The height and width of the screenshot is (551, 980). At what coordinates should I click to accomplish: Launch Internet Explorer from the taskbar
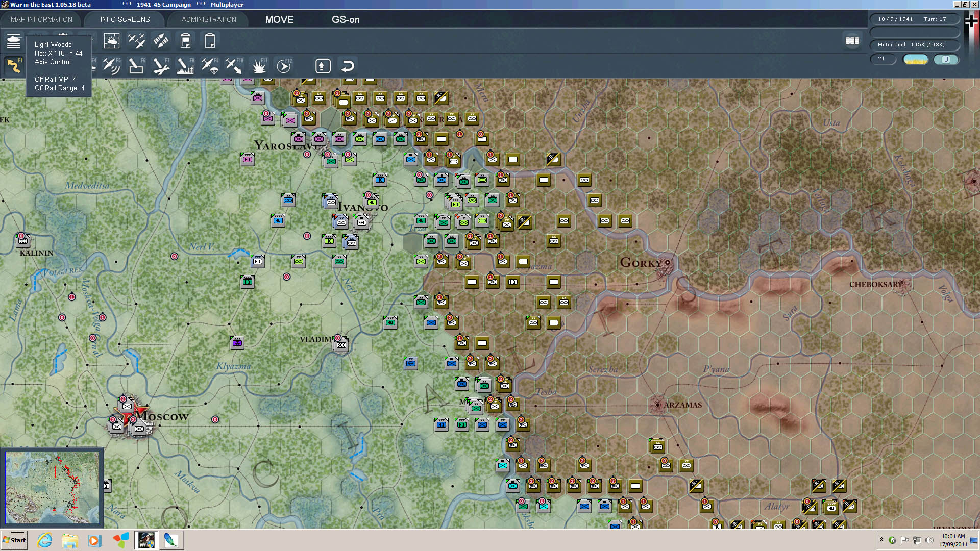45,540
